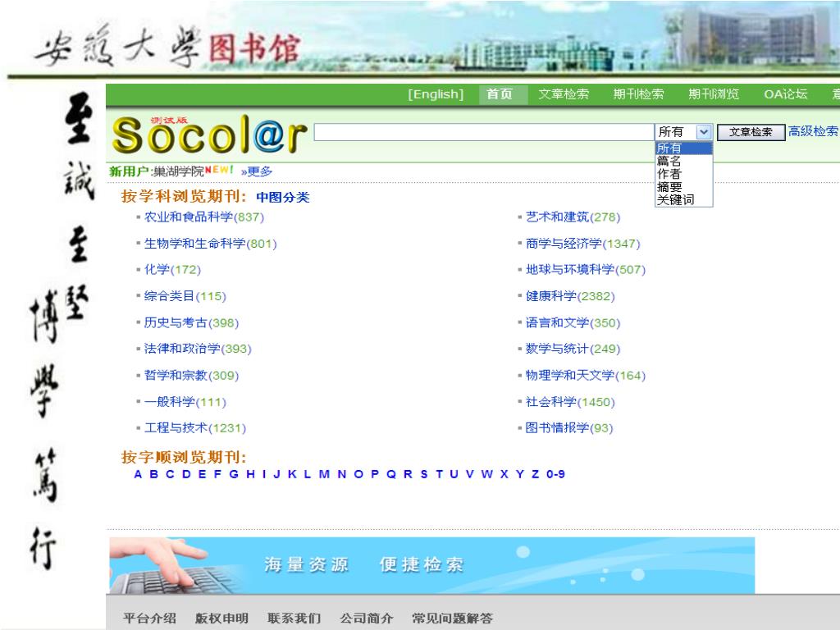Screen dimensions: 840x630
Task: Open 常见问题解答 footer link
Action: point(452,619)
